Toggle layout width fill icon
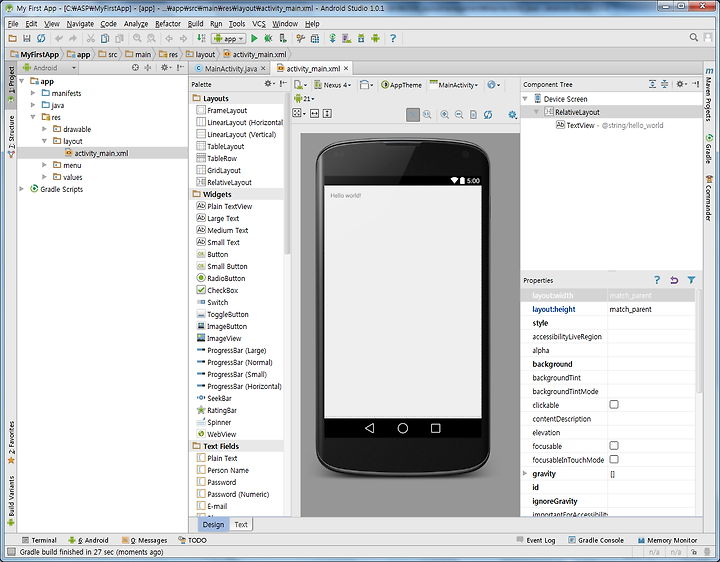The width and height of the screenshot is (720, 562). click(x=315, y=113)
